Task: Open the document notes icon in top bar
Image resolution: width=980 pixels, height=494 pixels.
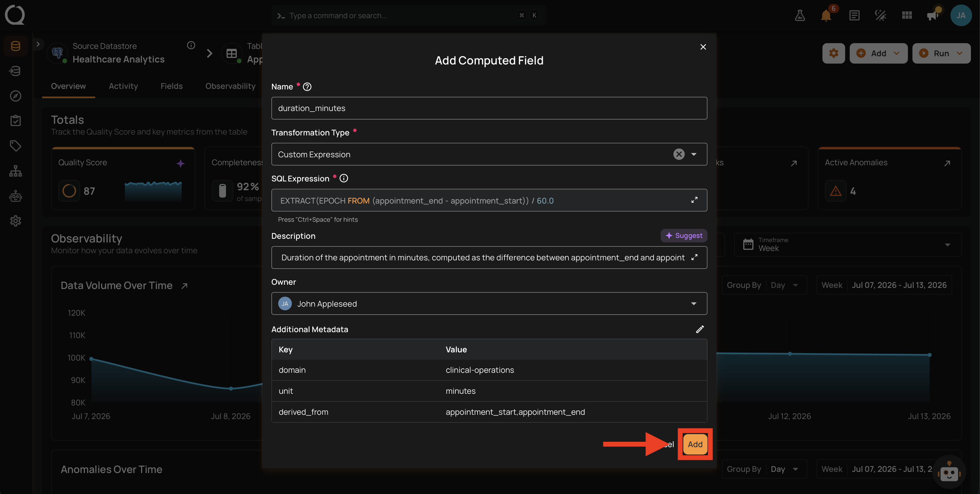Action: point(855,15)
